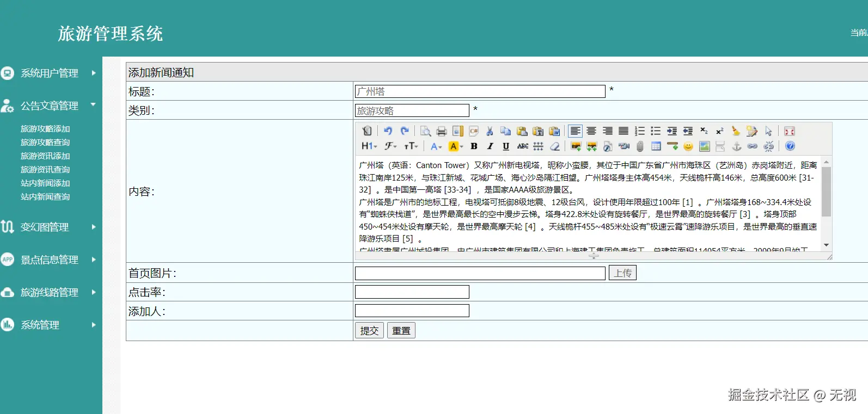Insert video media with camera icon
This screenshot has height=414, width=868.
(624, 146)
